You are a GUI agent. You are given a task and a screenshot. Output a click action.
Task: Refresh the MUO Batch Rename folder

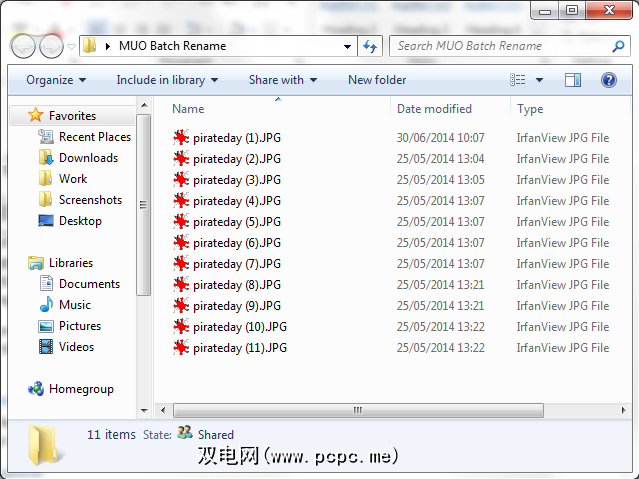[370, 46]
